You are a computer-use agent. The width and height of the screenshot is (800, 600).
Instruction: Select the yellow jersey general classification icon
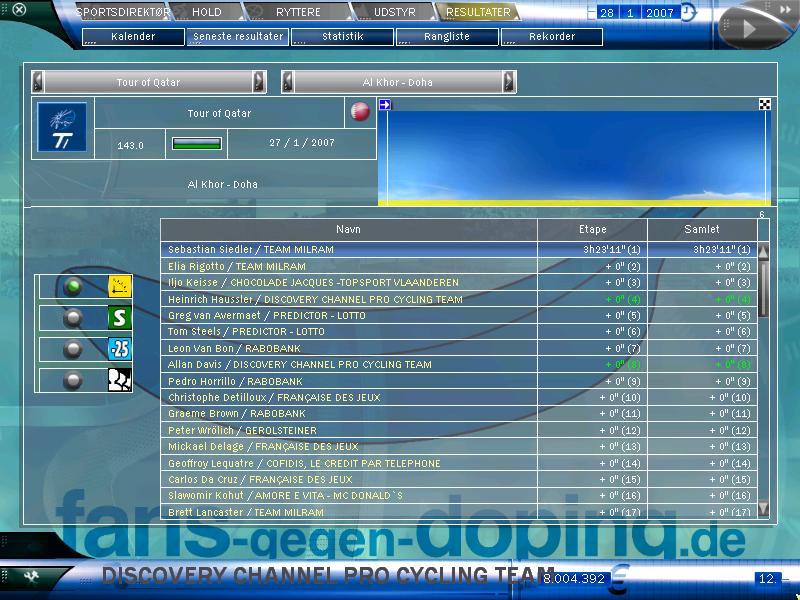(x=119, y=288)
